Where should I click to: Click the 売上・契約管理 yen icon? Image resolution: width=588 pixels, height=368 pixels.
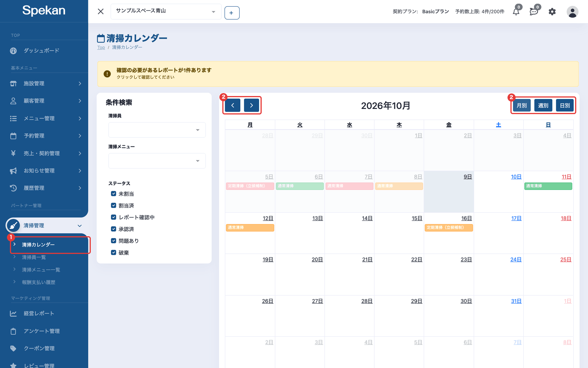13,153
